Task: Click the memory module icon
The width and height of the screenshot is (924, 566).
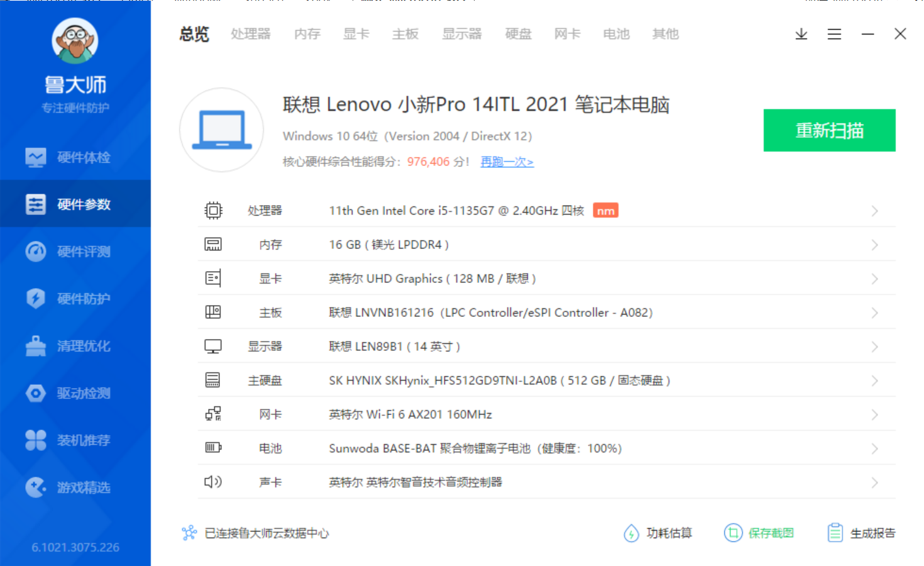Action: click(x=213, y=244)
